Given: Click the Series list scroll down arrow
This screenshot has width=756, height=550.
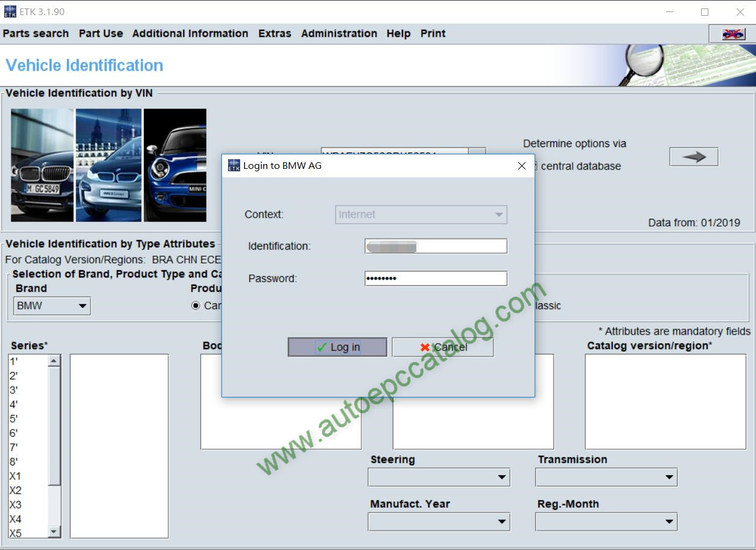Looking at the screenshot, I should point(54,531).
